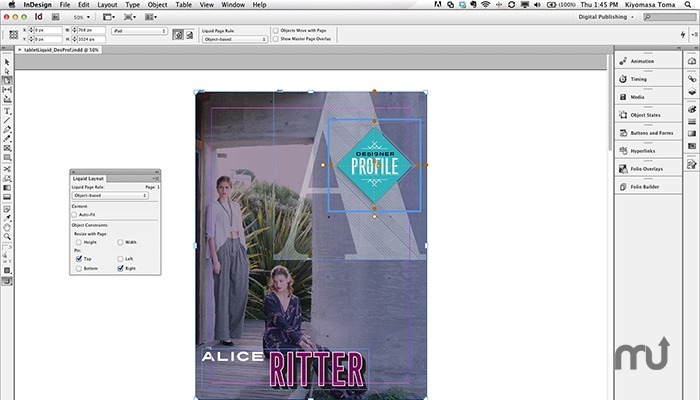This screenshot has width=700, height=400.
Task: Select the Hand tool
Action: click(x=7, y=227)
